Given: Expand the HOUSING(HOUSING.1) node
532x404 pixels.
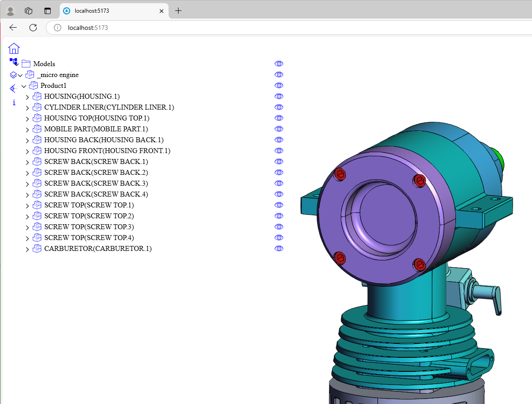Looking at the screenshot, I should [x=27, y=97].
